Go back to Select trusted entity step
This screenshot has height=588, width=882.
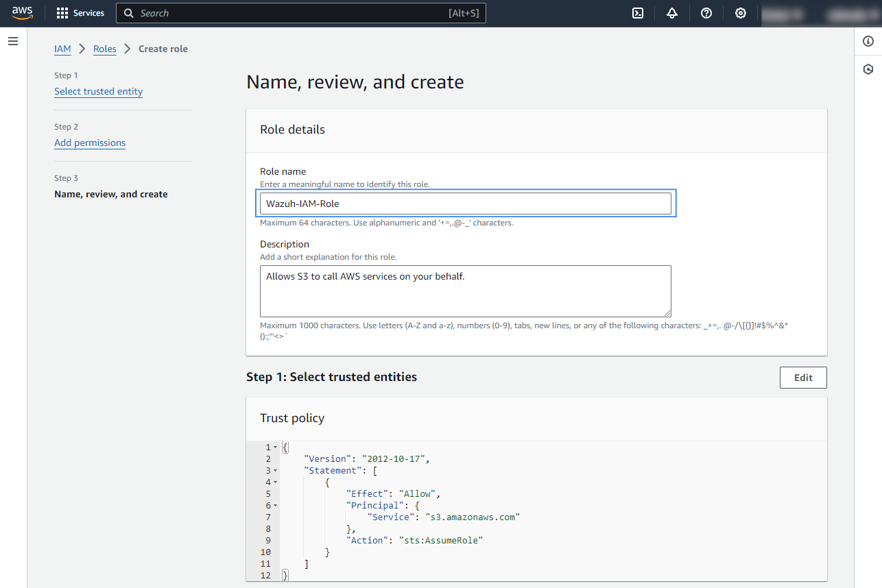coord(98,91)
